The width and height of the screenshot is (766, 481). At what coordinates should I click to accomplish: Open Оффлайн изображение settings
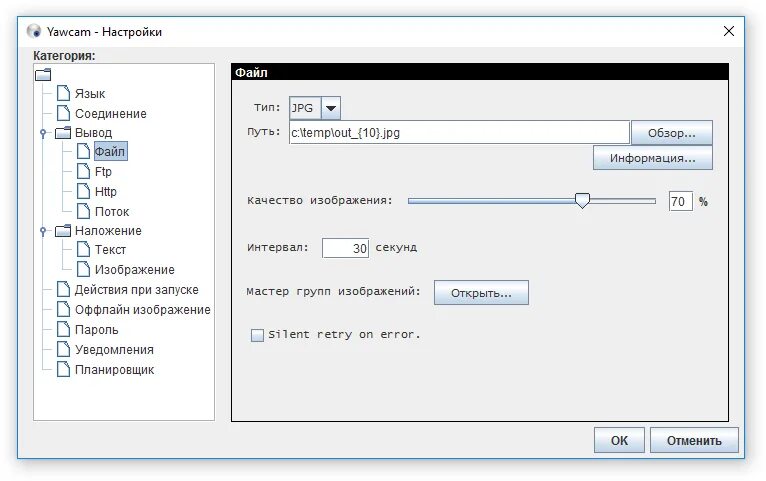click(x=143, y=310)
